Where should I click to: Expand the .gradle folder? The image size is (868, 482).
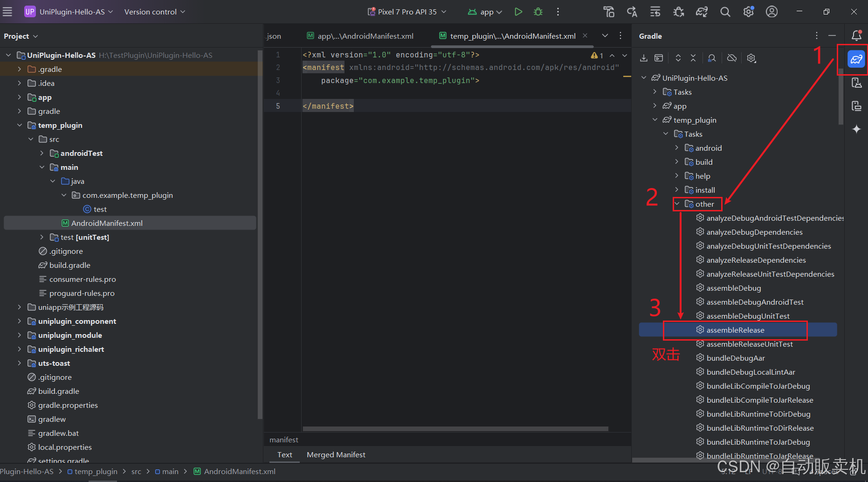(19, 69)
